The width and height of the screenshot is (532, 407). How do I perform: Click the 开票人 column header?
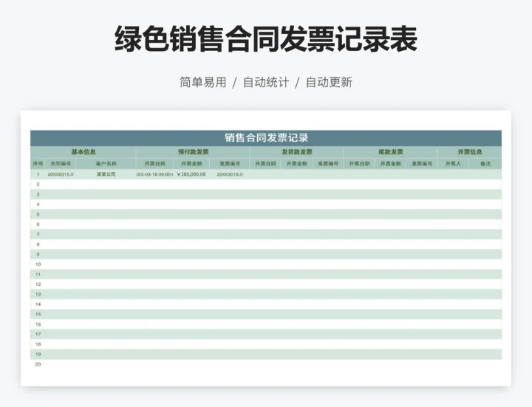tap(453, 164)
